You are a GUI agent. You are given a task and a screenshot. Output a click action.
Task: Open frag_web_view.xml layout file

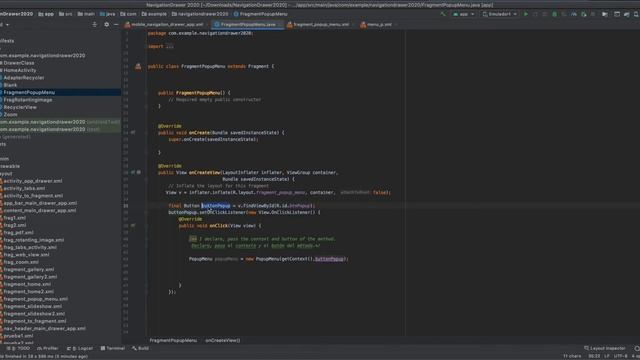pos(26,254)
